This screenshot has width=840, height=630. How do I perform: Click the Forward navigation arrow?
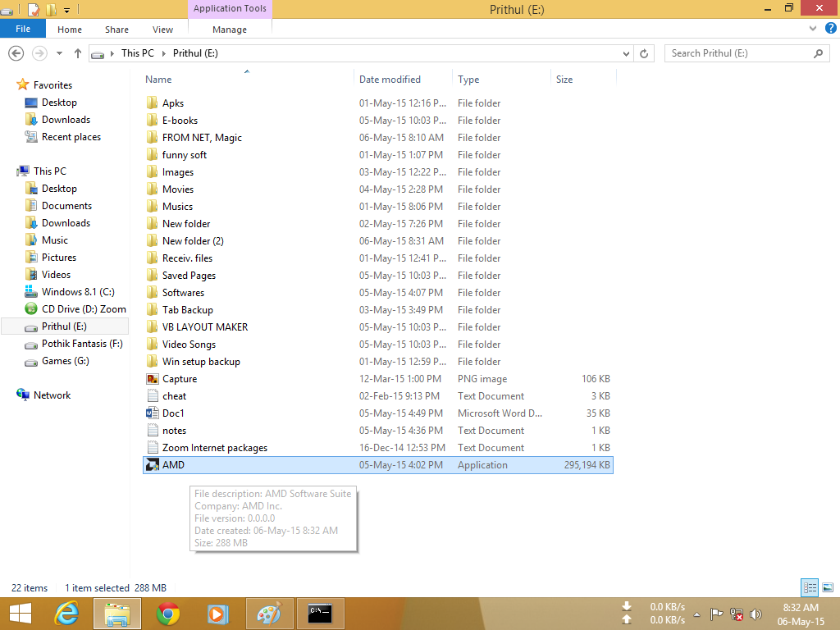(x=39, y=53)
